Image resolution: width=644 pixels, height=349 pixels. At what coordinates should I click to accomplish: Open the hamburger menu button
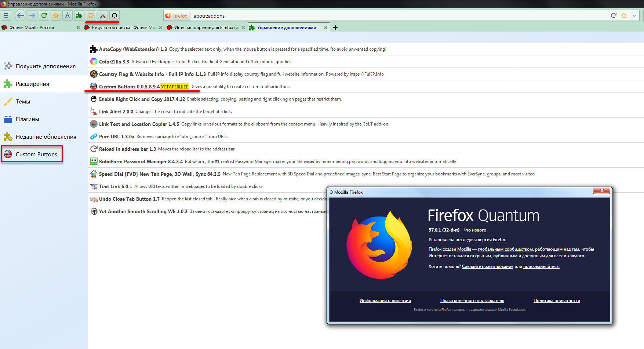tap(6, 15)
